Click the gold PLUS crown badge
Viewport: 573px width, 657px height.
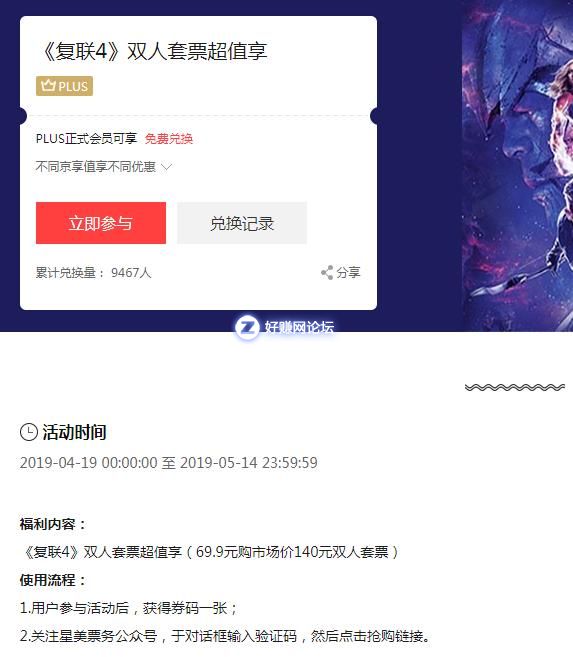(x=64, y=86)
